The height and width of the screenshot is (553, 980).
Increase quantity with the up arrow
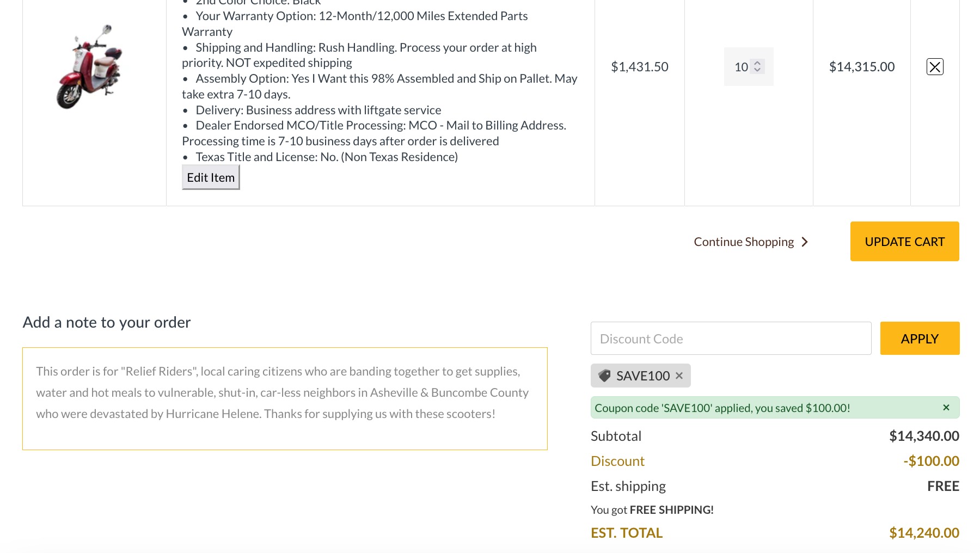[757, 63]
